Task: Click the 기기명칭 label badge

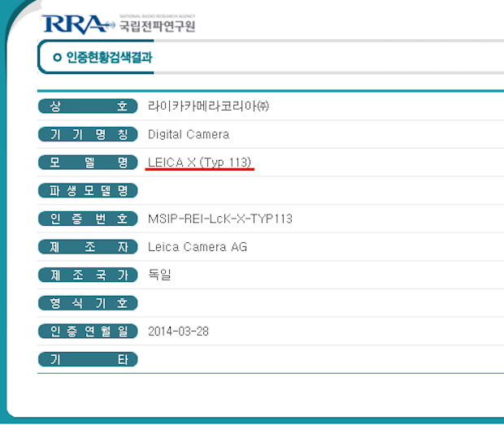Action: [x=88, y=134]
